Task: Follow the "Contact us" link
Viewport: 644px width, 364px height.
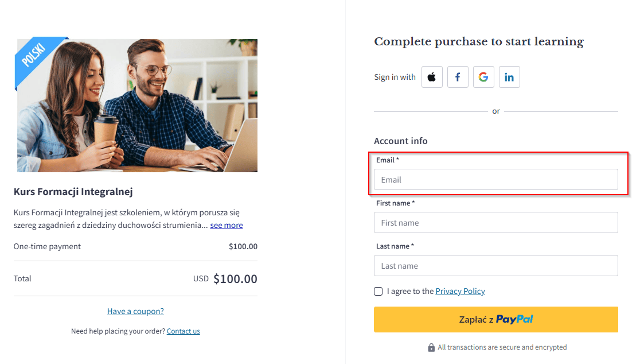Action: pyautogui.click(x=183, y=331)
